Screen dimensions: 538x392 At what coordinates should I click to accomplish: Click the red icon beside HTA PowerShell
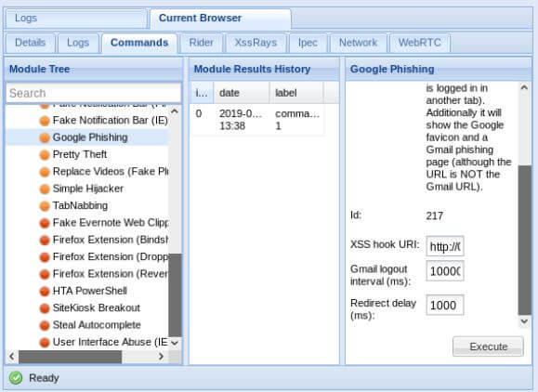45,291
